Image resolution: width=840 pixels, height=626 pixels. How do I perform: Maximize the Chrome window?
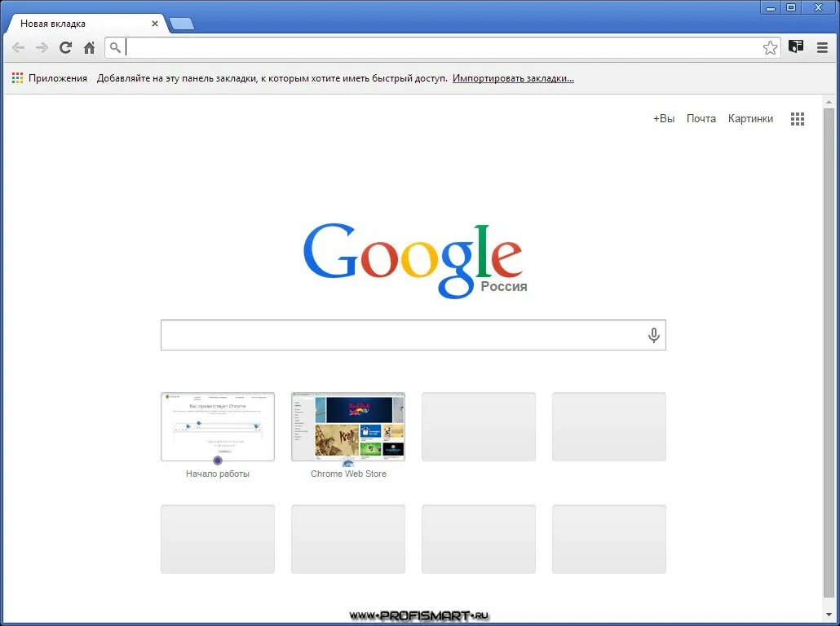(x=791, y=7)
